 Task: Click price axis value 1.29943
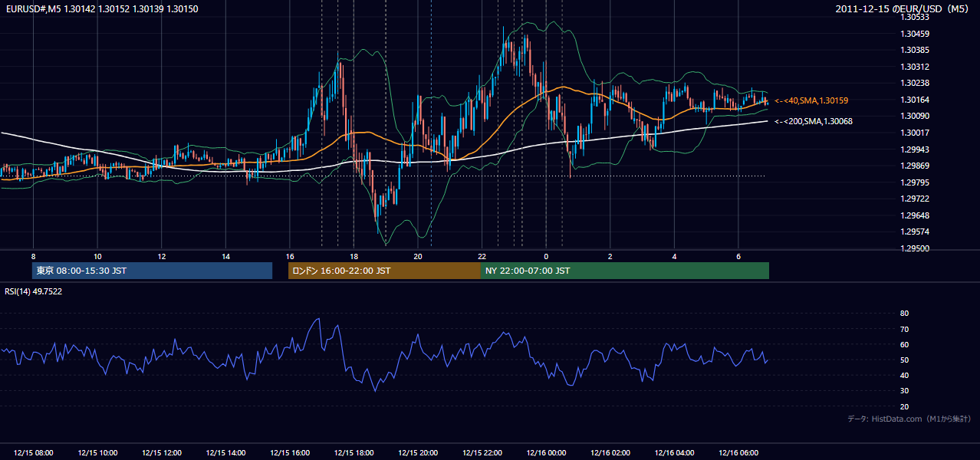click(915, 149)
